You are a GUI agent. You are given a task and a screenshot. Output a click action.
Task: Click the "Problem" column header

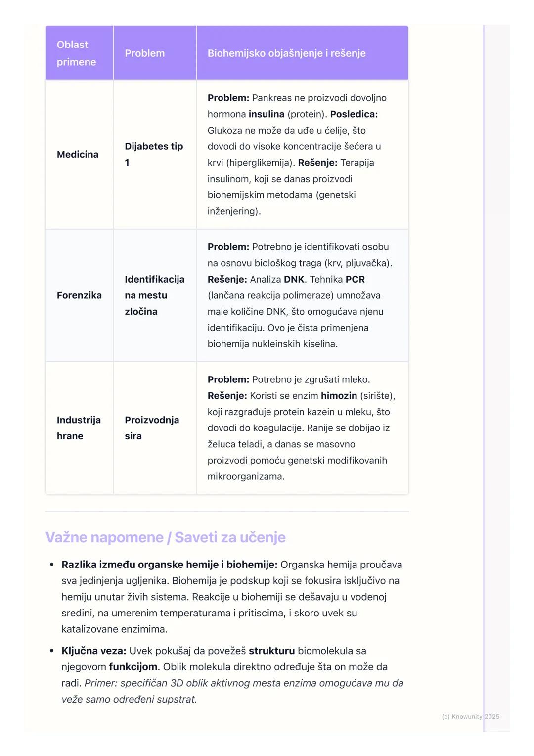click(x=144, y=53)
